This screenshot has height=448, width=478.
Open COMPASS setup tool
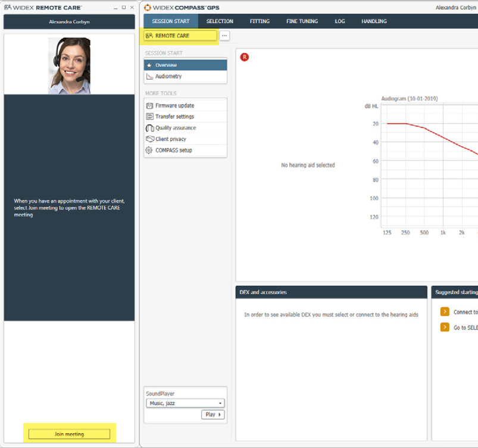185,151
